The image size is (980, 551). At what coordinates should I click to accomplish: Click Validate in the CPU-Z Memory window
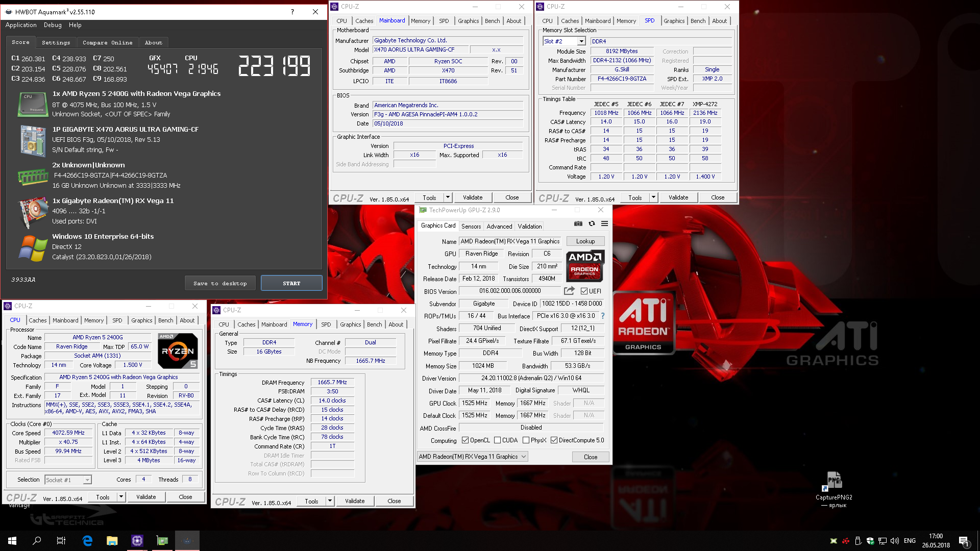[355, 501]
